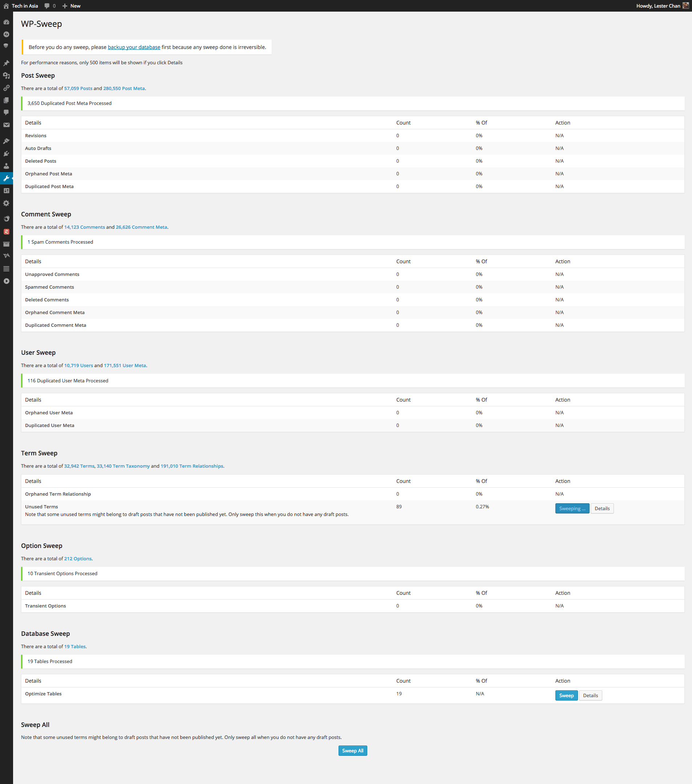Follow the backup your database link
This screenshot has width=692, height=784.
click(x=134, y=47)
